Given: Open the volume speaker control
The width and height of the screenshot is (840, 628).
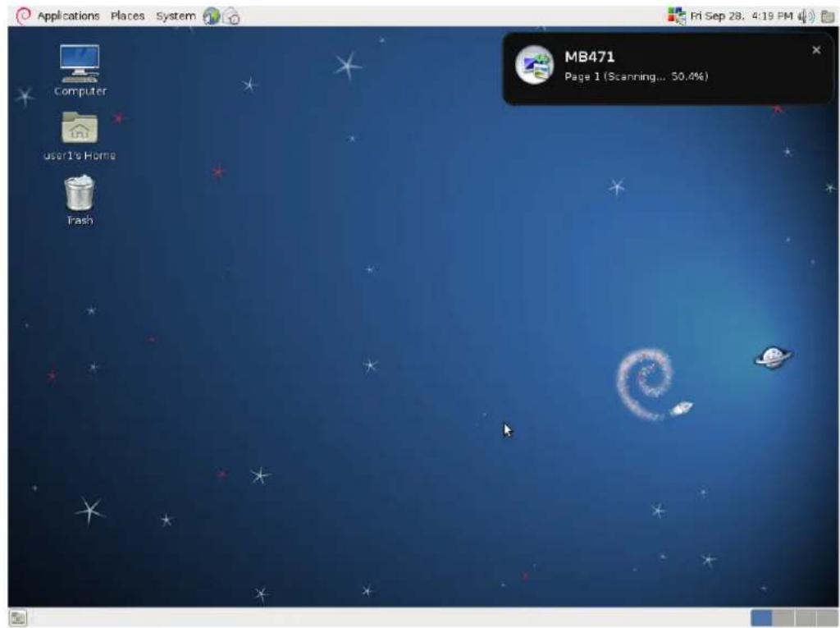Looking at the screenshot, I should [x=806, y=16].
